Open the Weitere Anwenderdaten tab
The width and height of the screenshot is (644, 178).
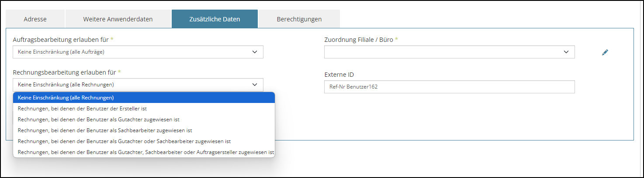[118, 19]
